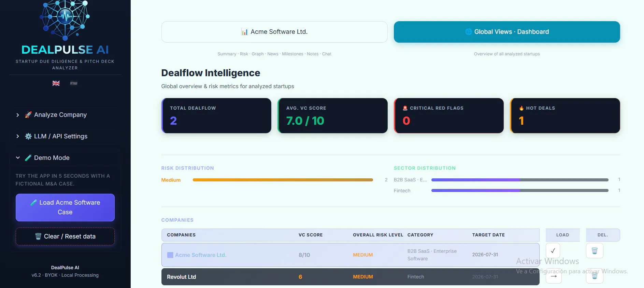This screenshot has height=288, width=644.
Task: Click the Medium risk distribution bar
Action: tap(283, 180)
